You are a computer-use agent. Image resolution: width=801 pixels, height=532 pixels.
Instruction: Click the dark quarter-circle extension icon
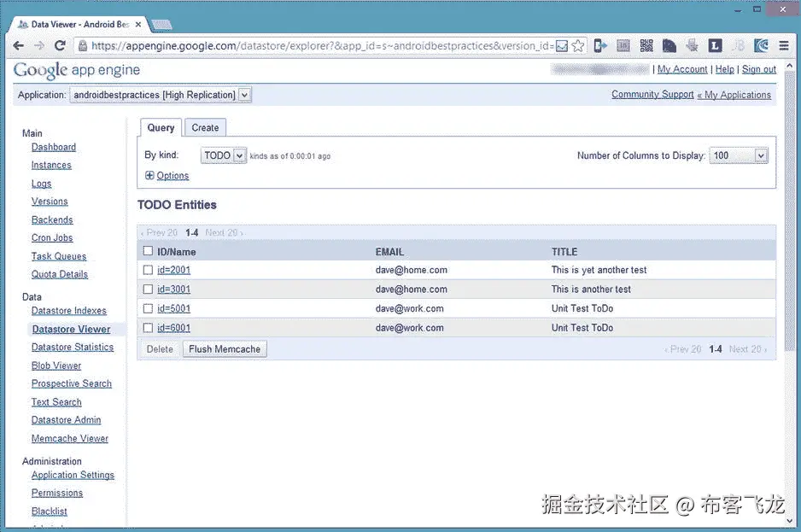click(x=669, y=46)
